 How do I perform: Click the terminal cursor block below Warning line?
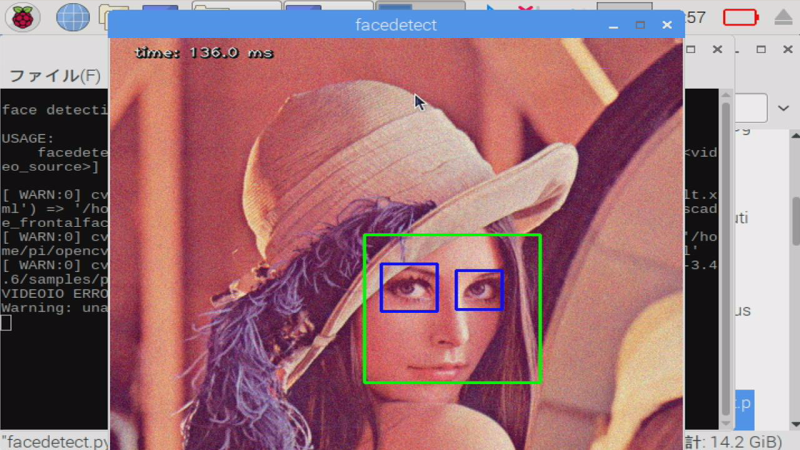[x=6, y=323]
